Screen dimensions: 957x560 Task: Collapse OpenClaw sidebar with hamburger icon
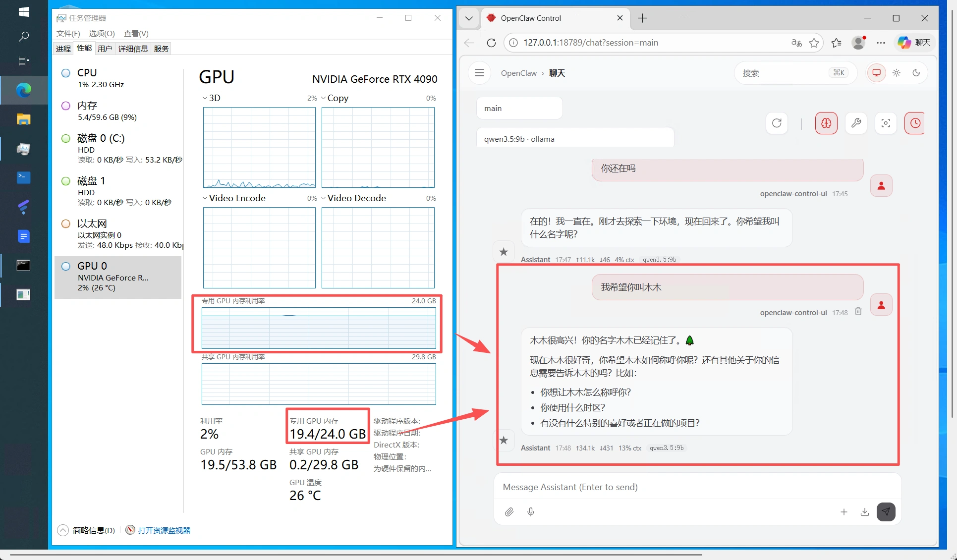pos(479,73)
